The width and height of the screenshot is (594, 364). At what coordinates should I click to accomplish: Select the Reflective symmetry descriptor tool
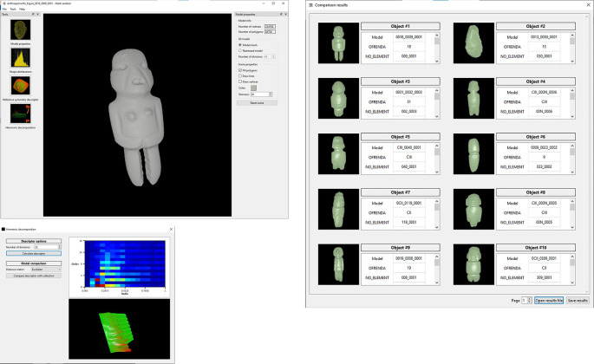tap(20, 86)
